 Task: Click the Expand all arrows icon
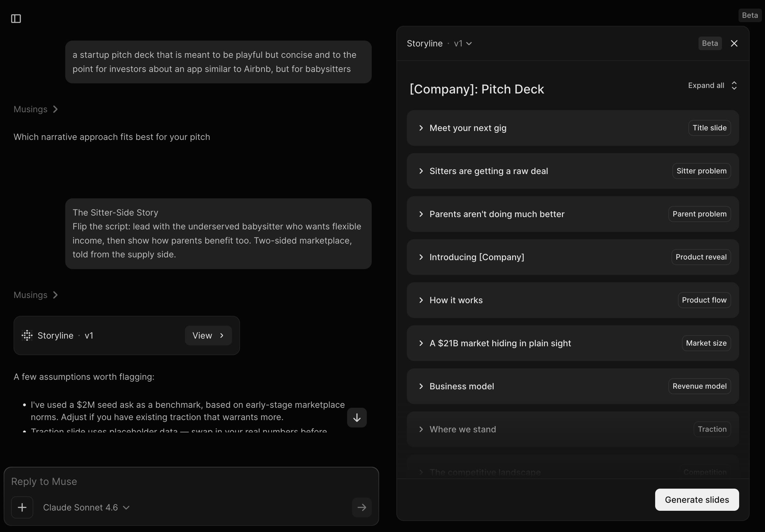pyautogui.click(x=734, y=85)
